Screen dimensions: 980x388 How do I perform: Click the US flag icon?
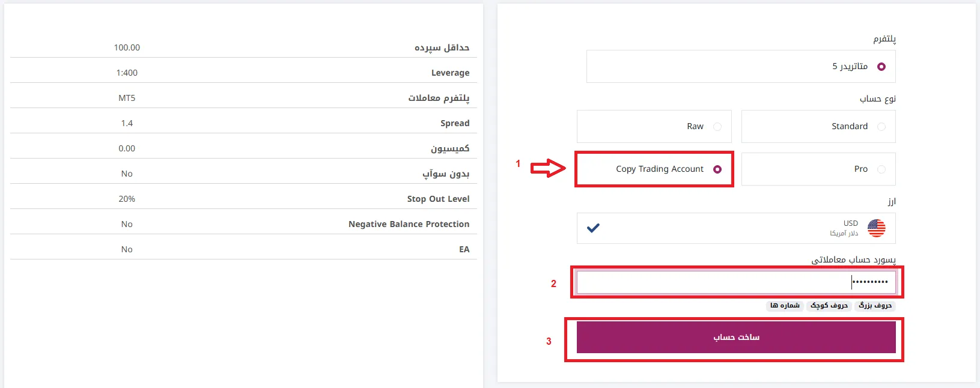[x=876, y=228]
